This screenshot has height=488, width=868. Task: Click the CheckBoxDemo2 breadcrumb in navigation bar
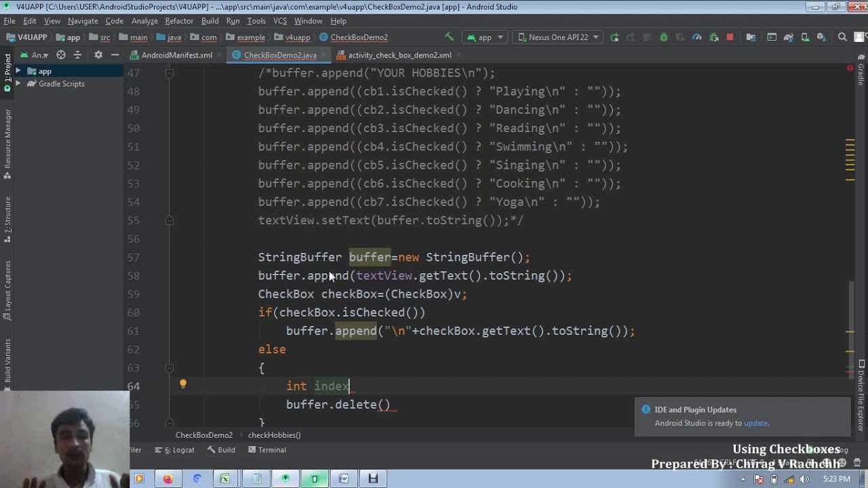tap(353, 37)
